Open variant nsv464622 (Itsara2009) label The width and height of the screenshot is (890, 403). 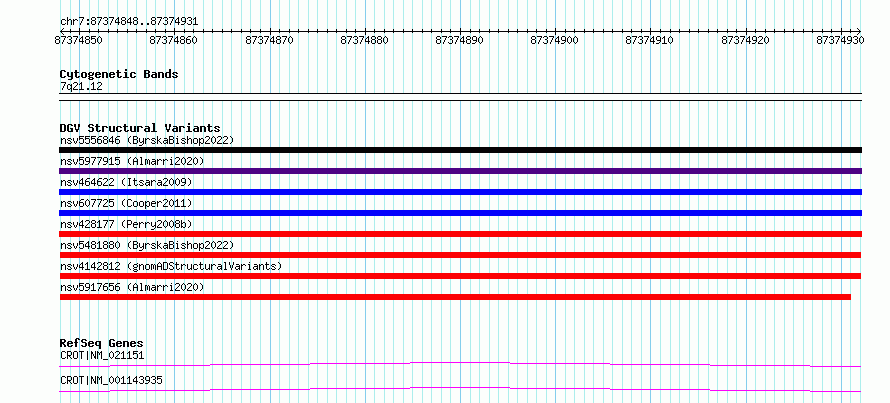click(x=126, y=182)
